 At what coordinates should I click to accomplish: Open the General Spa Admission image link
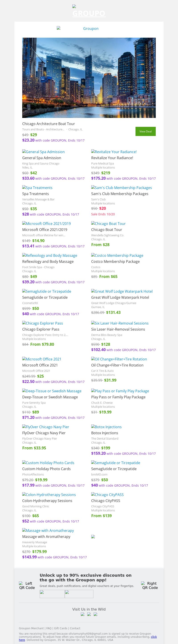pos(43,152)
